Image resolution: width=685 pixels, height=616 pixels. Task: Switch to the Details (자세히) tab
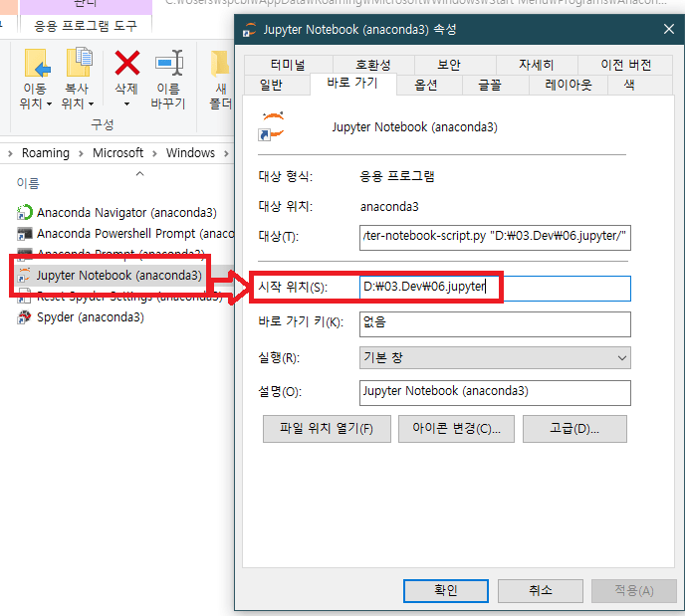[537, 65]
